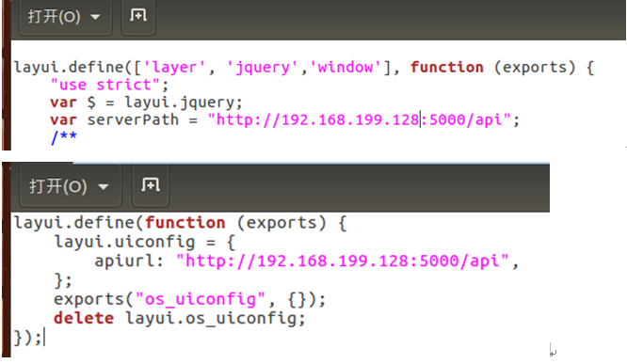This screenshot has width=627, height=364.
Task: Click the /** comment start line
Action: tap(64, 137)
